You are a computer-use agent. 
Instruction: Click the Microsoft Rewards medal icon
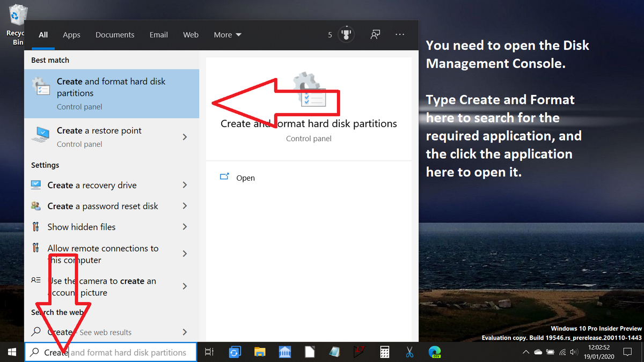[x=346, y=35]
